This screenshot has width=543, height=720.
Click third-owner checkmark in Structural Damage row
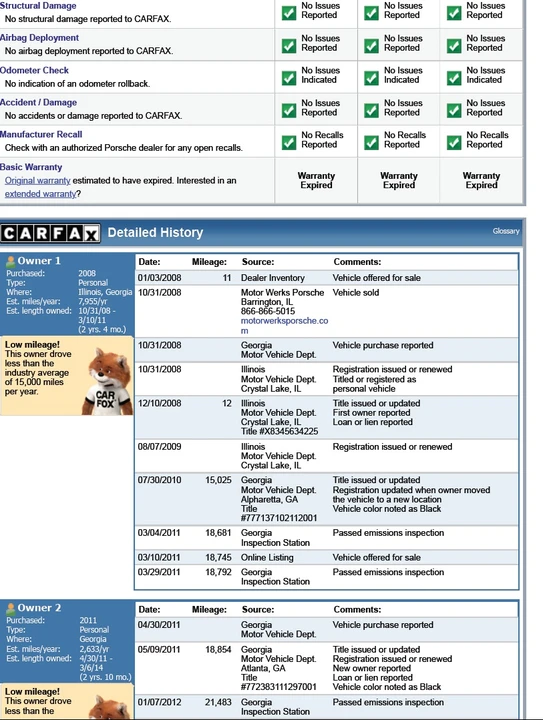point(454,13)
